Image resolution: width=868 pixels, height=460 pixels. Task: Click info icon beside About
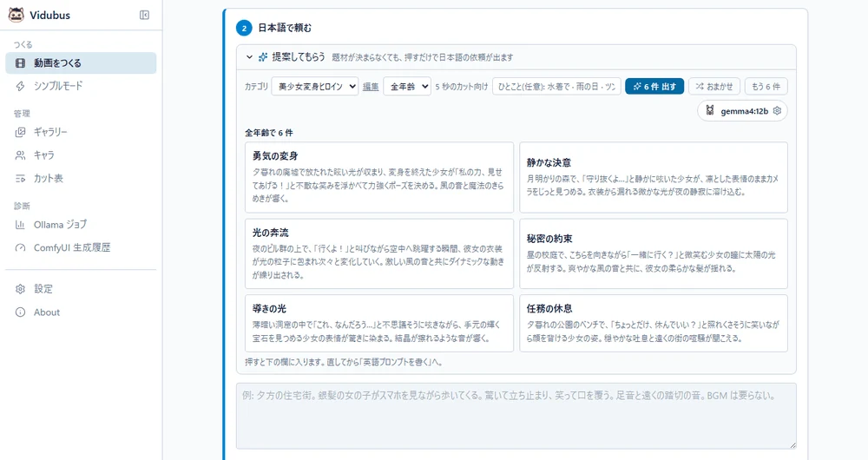[x=21, y=312]
